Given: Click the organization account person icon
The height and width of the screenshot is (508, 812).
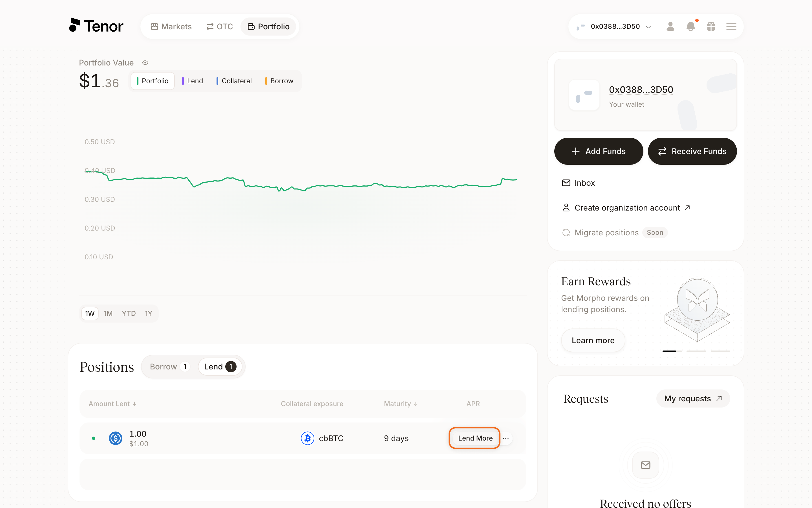Looking at the screenshot, I should [x=566, y=208].
